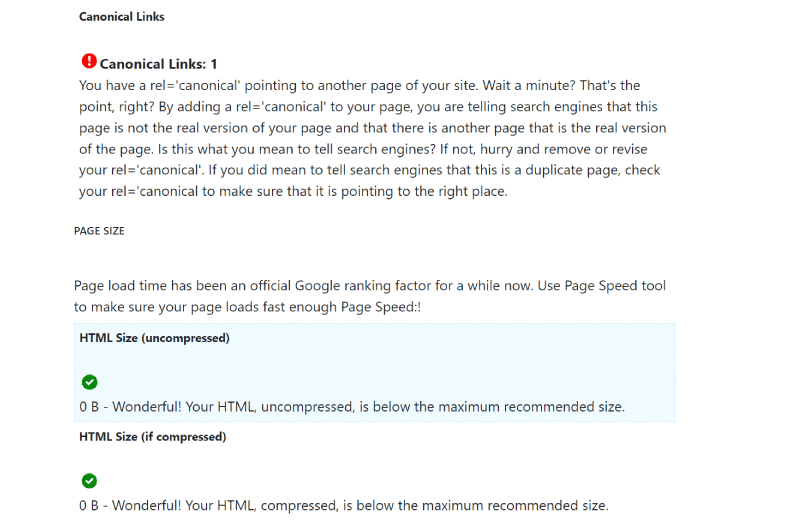
Task: Click the HTML Size (if compressed) label
Action: pyautogui.click(x=153, y=437)
